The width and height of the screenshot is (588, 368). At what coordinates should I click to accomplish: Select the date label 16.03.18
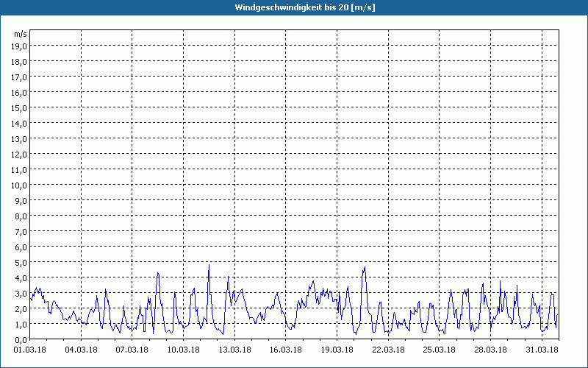286,350
